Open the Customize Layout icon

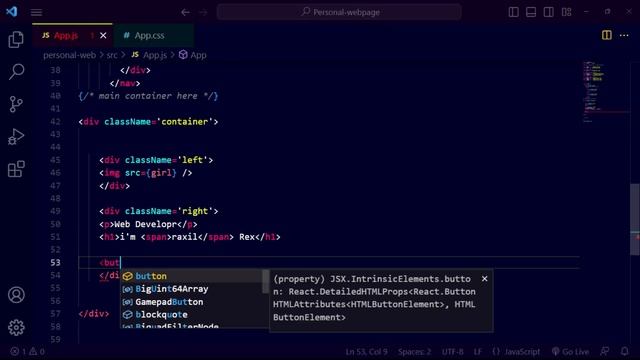(567, 12)
